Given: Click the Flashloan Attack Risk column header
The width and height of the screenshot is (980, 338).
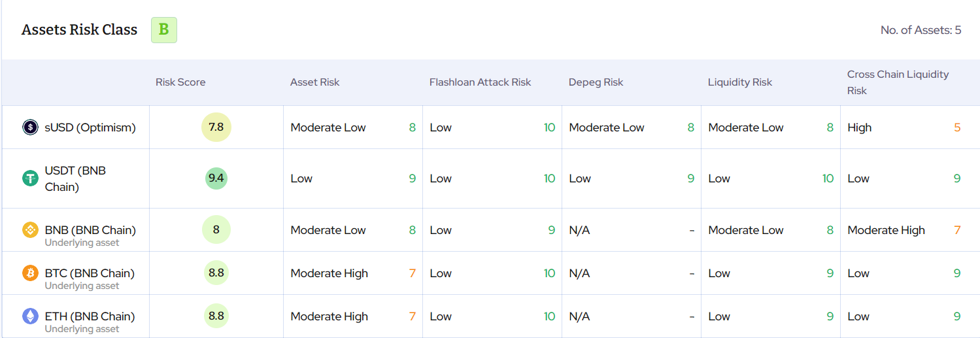Looking at the screenshot, I should pyautogui.click(x=481, y=82).
